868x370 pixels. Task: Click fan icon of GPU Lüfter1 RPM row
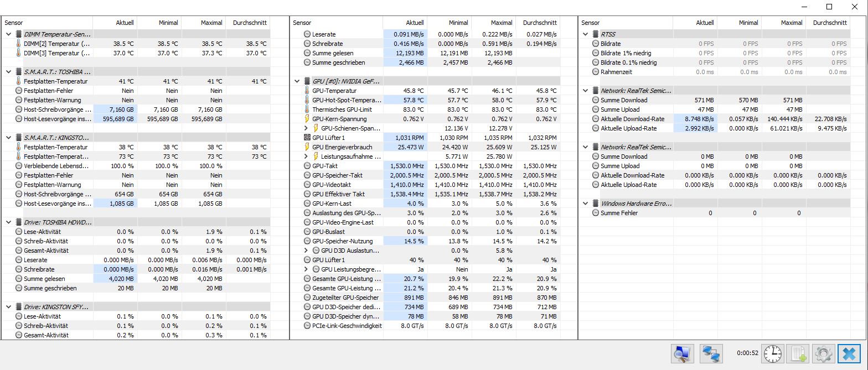[308, 138]
